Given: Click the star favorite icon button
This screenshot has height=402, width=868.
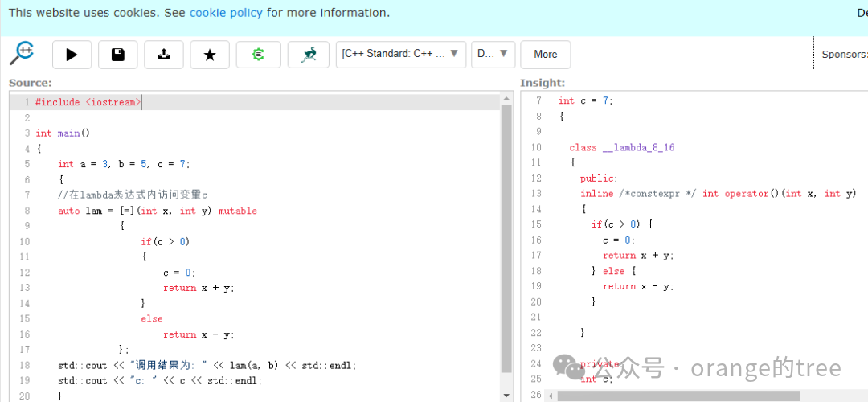Looking at the screenshot, I should pyautogui.click(x=210, y=55).
